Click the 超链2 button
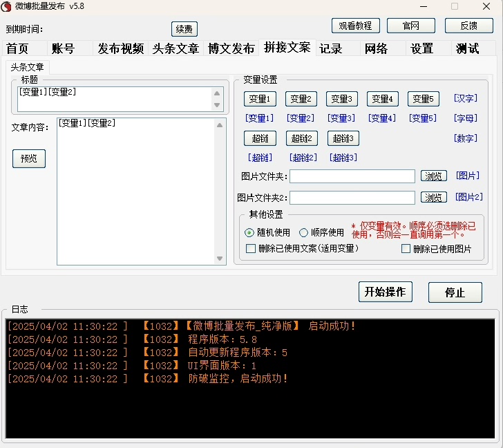 302,138
